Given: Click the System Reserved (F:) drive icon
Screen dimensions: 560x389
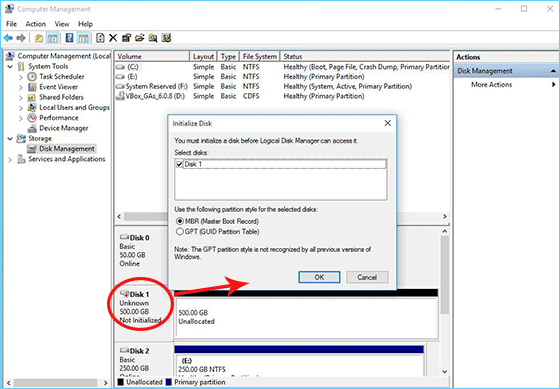Looking at the screenshot, I should coord(121,86).
